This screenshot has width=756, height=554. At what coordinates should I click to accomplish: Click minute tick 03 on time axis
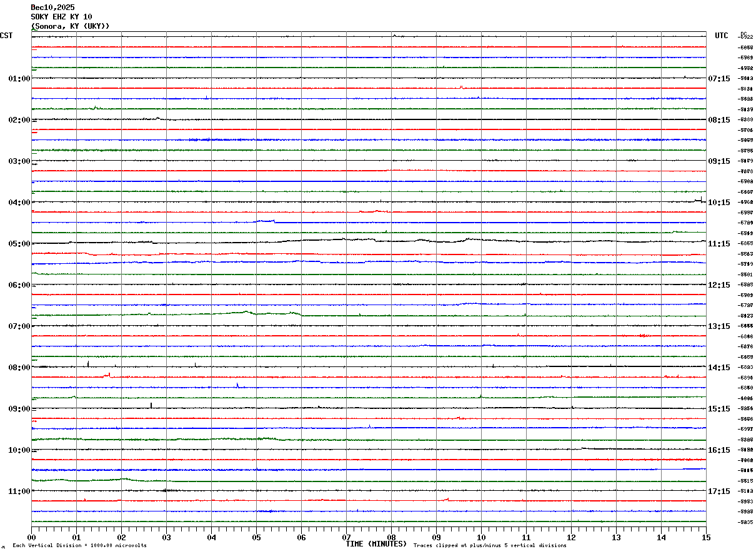[166, 537]
